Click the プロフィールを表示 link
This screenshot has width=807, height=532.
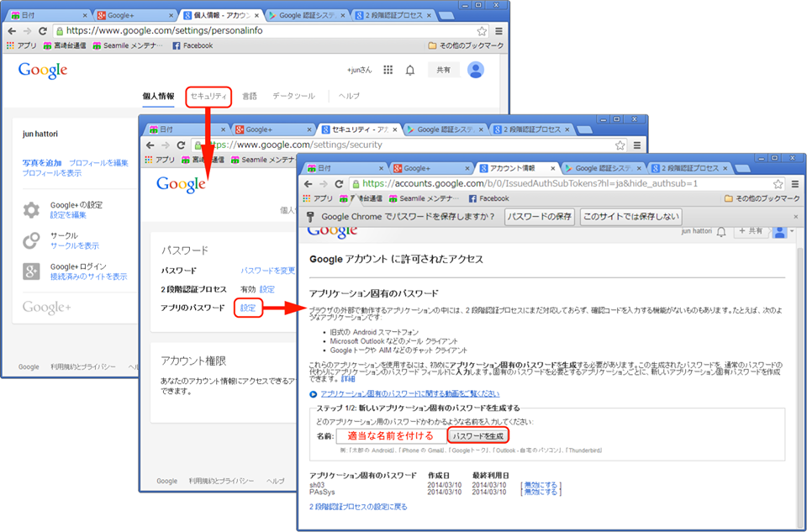pyautogui.click(x=51, y=173)
